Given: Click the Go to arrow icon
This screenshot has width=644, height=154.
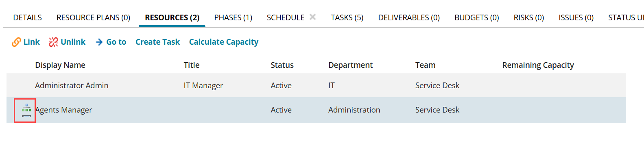Looking at the screenshot, I should [x=99, y=42].
